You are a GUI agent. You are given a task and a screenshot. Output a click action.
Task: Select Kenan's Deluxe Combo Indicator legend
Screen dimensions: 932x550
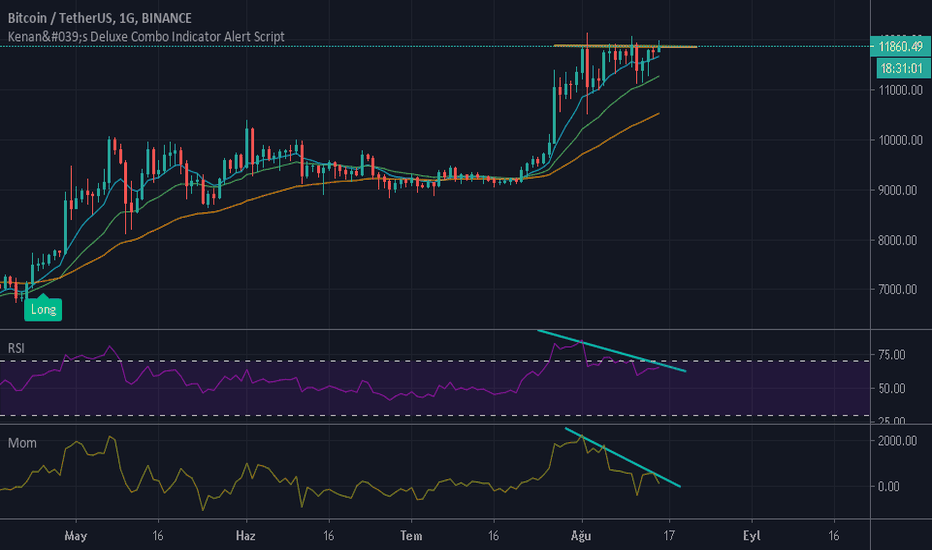146,37
